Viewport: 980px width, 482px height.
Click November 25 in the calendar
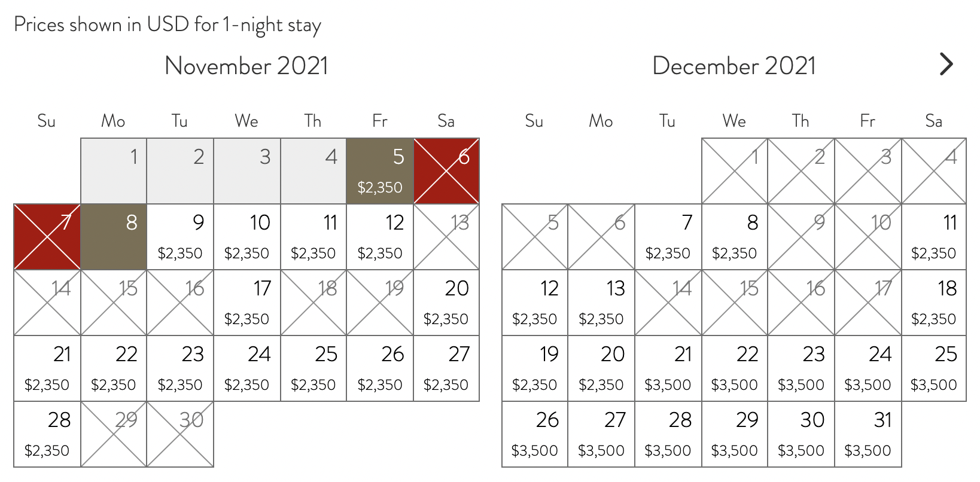(x=313, y=368)
